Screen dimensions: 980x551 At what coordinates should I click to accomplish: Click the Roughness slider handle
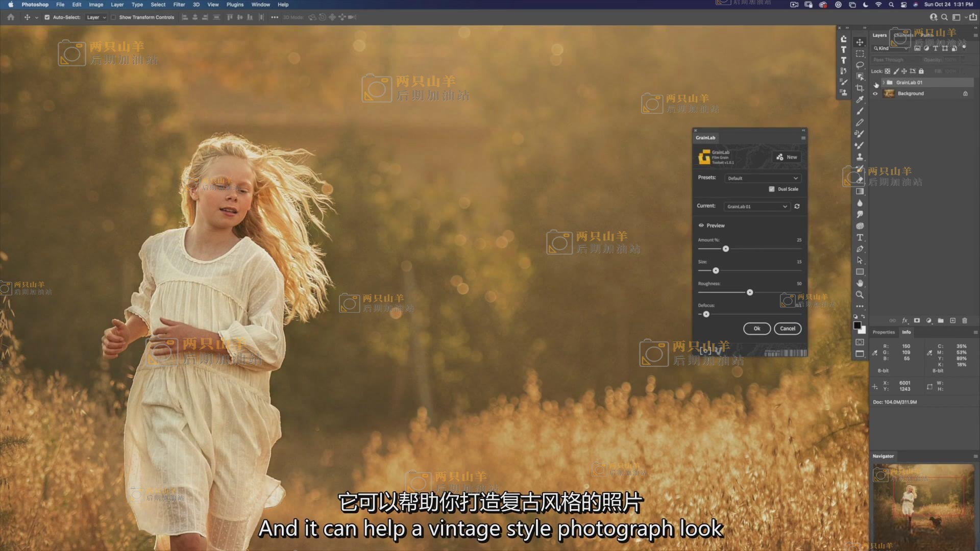tap(750, 292)
